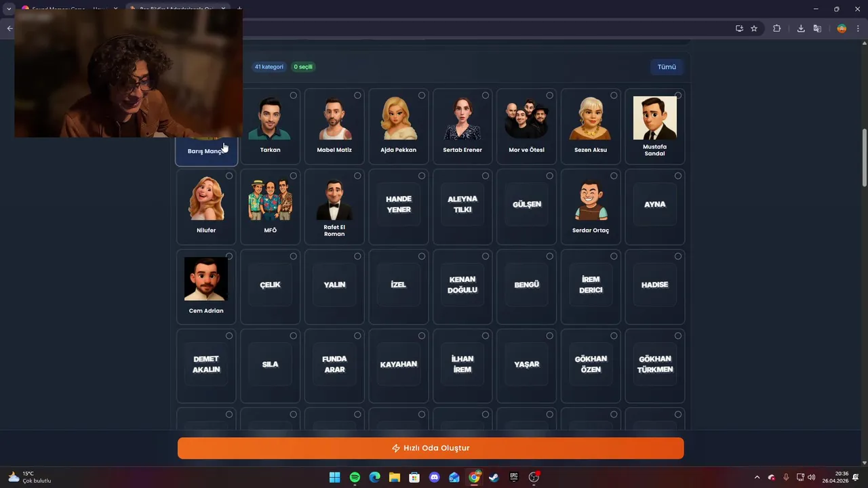Pick the GÖKHAN ÖZEN tile
Image resolution: width=868 pixels, height=488 pixels.
pos(591,366)
